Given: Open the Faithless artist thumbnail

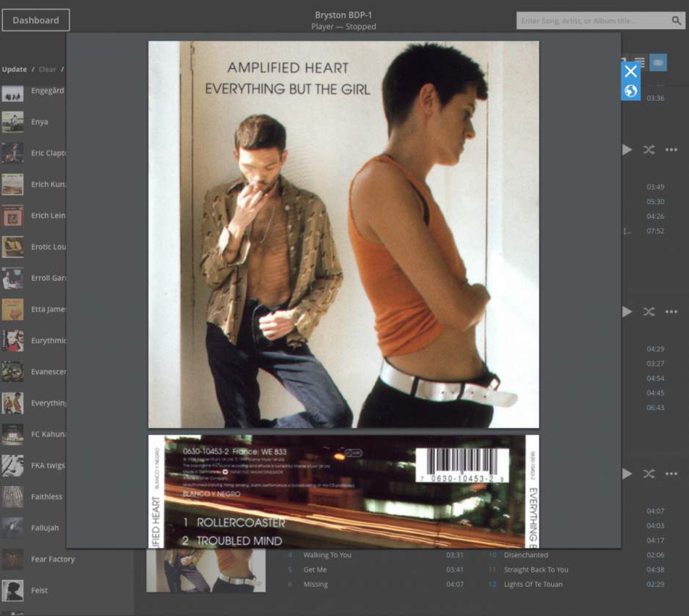Looking at the screenshot, I should point(12,496).
